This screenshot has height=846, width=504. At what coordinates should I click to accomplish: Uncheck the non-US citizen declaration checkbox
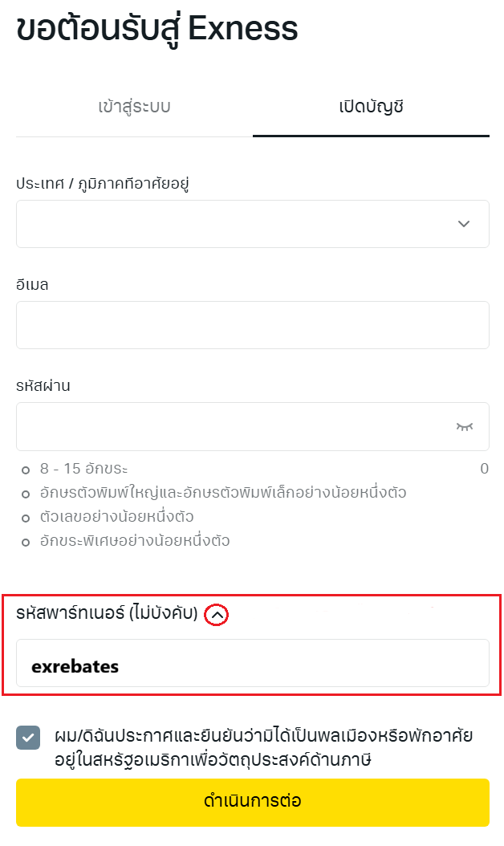coord(28,738)
